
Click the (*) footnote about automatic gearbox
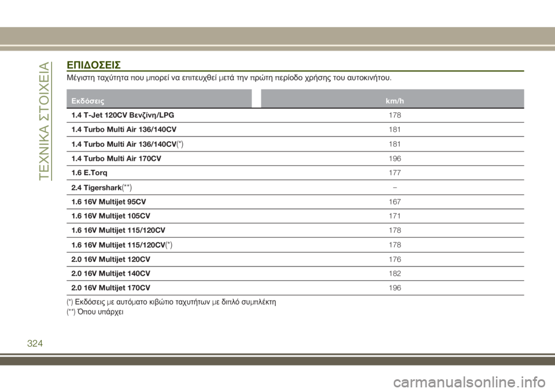tap(171, 302)
